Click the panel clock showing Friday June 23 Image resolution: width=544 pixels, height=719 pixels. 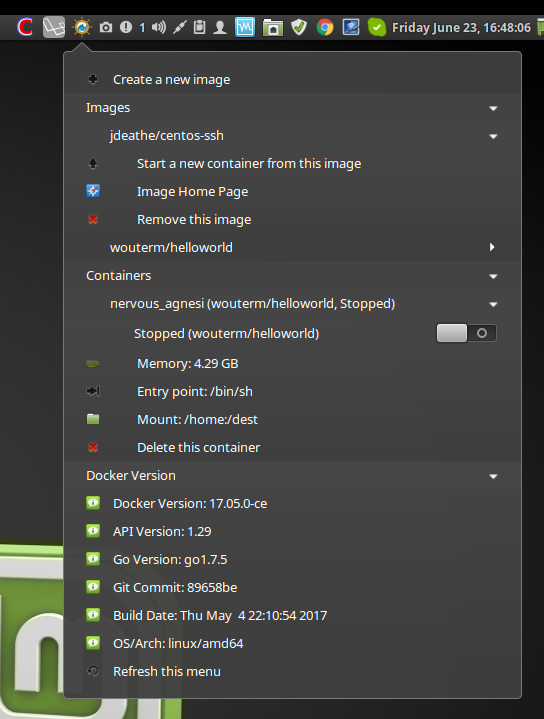point(461,28)
